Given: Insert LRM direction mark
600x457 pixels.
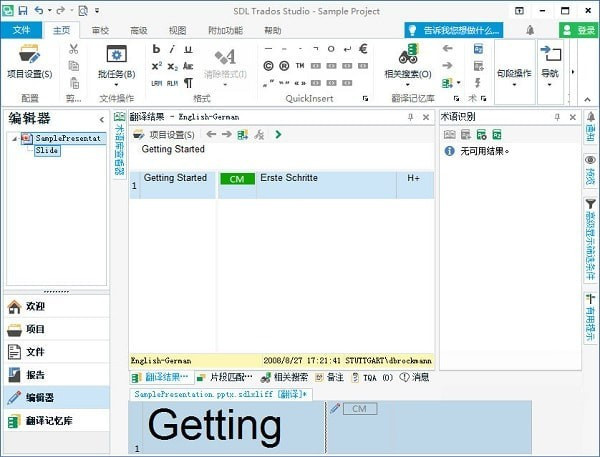Looking at the screenshot, I should [x=157, y=83].
